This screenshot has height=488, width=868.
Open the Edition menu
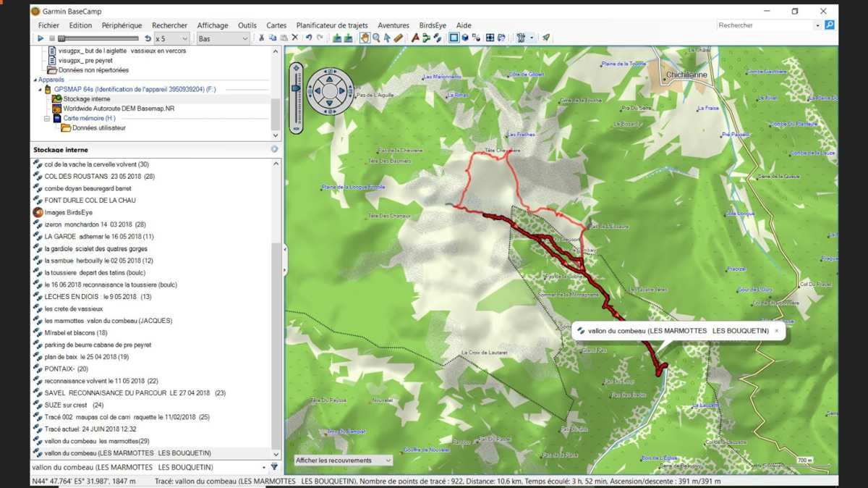[x=80, y=25]
